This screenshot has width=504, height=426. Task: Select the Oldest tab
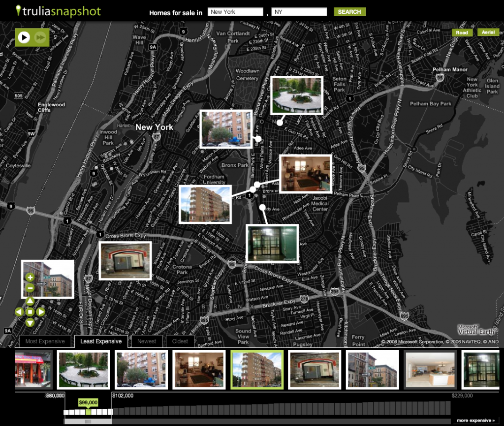(180, 341)
